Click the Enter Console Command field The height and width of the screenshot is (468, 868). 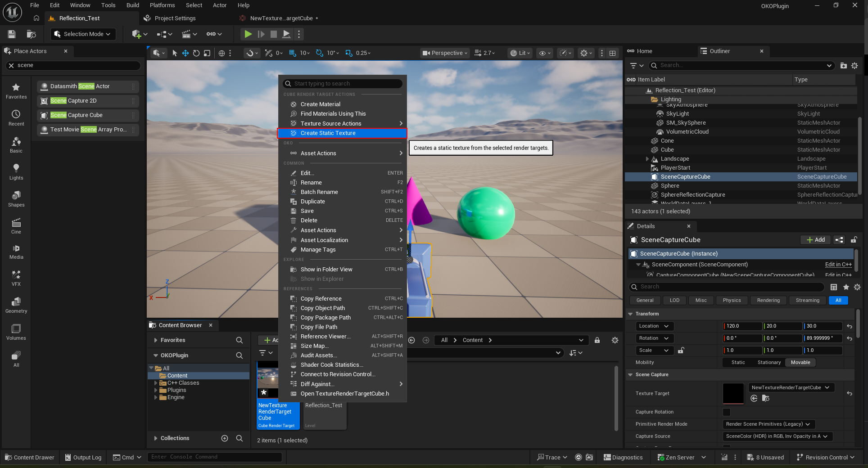(x=214, y=457)
